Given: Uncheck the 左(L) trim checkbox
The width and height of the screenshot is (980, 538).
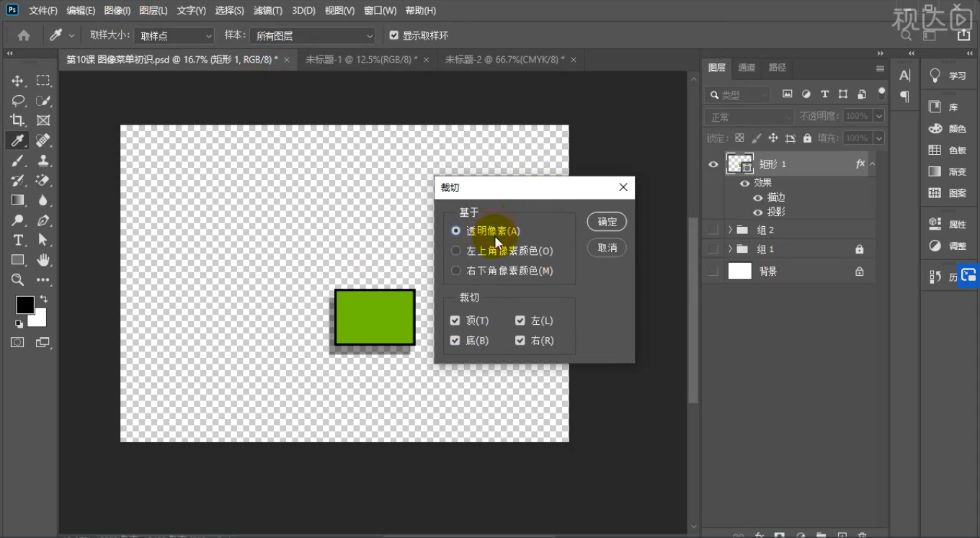Looking at the screenshot, I should pos(520,320).
